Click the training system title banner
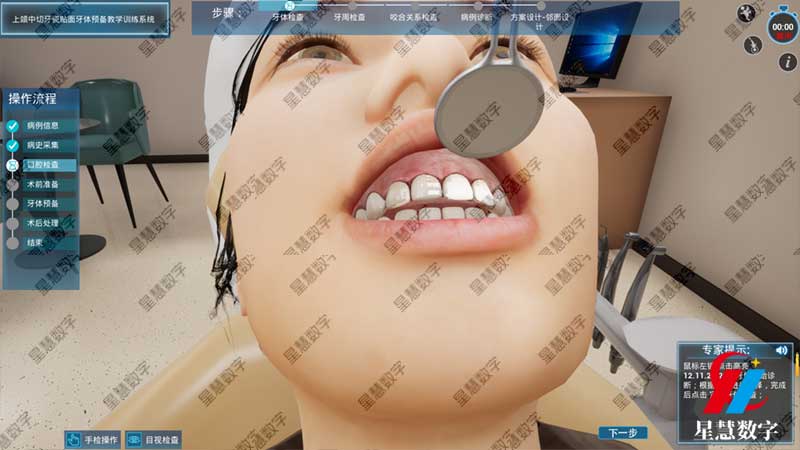Image resolution: width=800 pixels, height=450 pixels. point(84,19)
